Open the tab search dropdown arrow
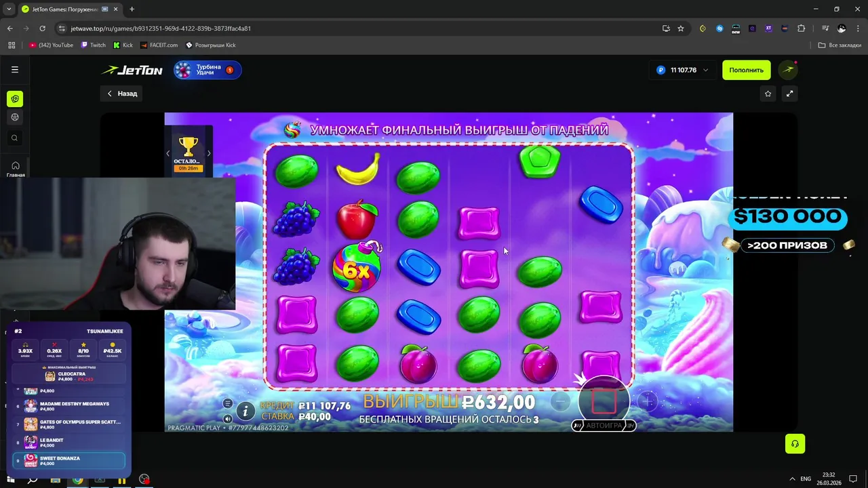 click(8, 9)
